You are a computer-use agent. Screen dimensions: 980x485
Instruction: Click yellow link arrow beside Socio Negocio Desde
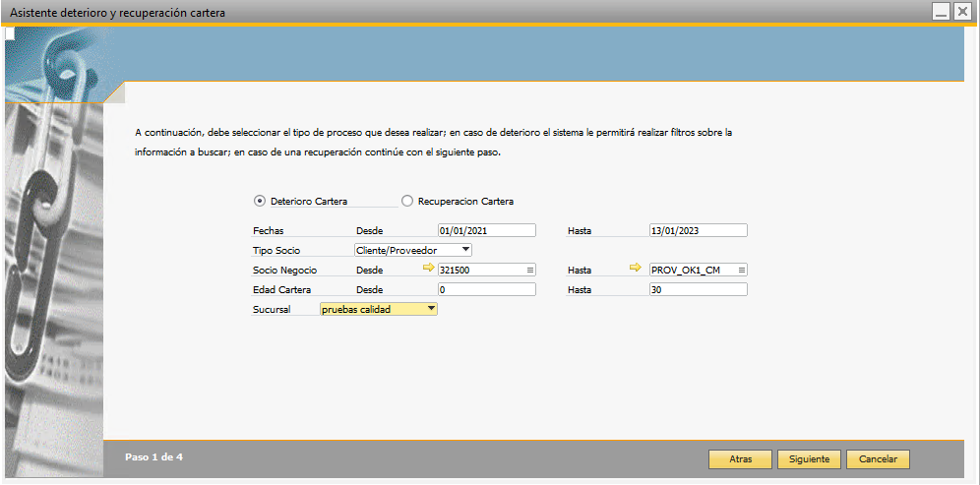tap(428, 268)
